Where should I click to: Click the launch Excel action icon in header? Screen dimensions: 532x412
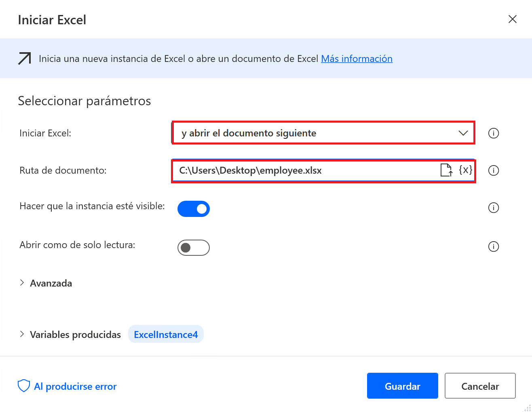tap(24, 58)
